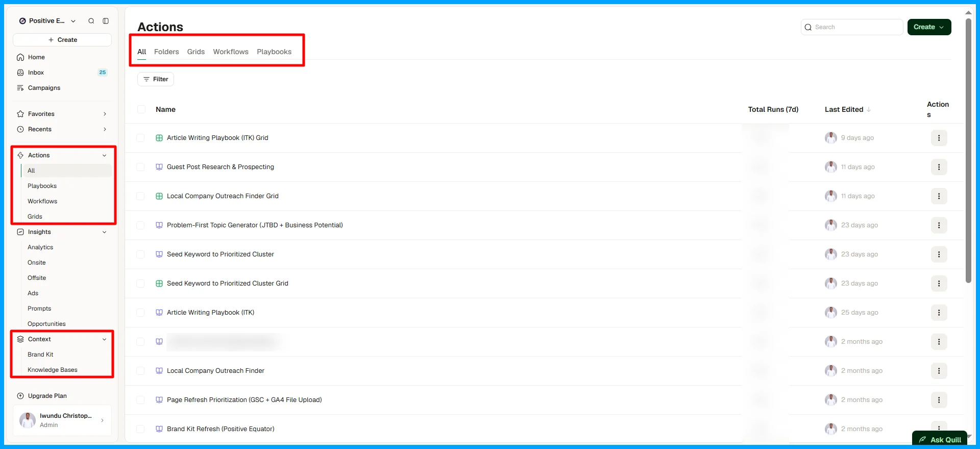Screen dimensions: 980x449
Task: Tick the select-all checkbox beside Name header
Action: [141, 109]
